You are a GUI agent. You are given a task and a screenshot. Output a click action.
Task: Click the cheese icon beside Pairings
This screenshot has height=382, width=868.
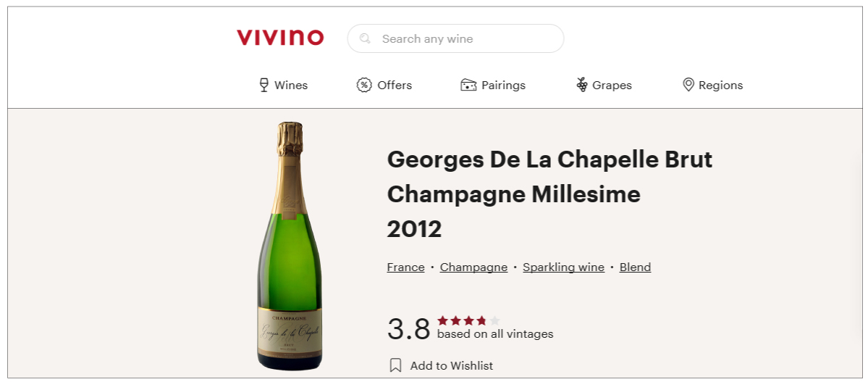tap(468, 85)
